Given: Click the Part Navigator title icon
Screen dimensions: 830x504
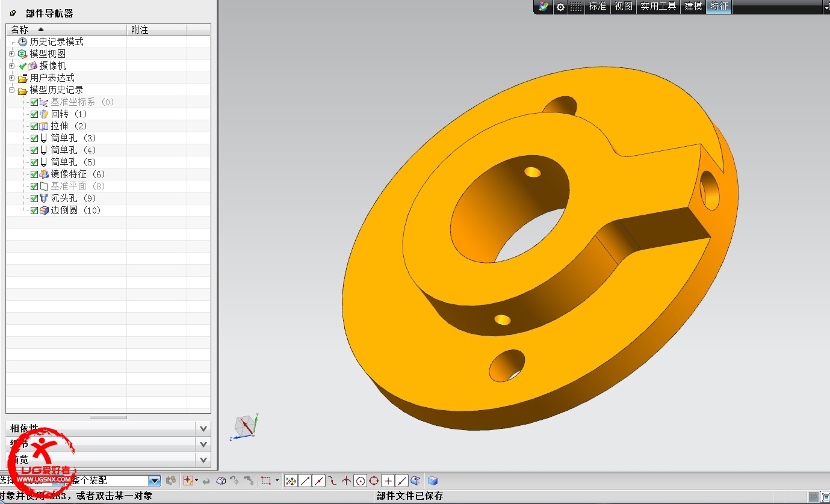Looking at the screenshot, I should [13, 13].
